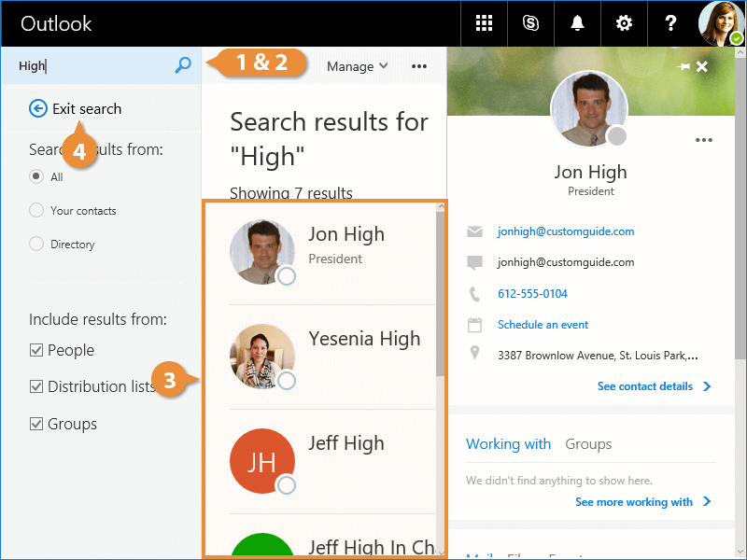Pin the contact card pane
Image resolution: width=747 pixels, height=560 pixels.
point(684,67)
